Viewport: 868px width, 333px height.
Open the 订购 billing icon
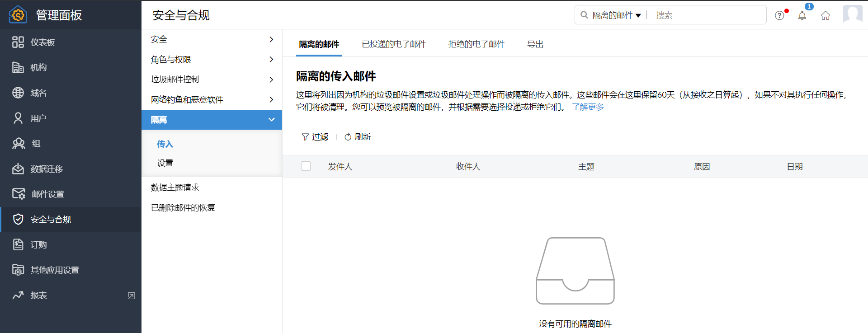coord(18,244)
